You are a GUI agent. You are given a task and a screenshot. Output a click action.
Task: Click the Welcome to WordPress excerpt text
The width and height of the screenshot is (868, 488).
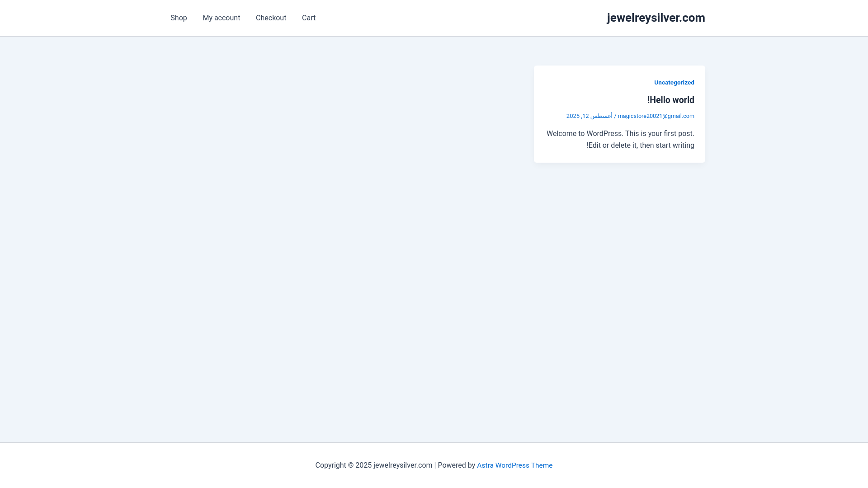click(x=620, y=140)
